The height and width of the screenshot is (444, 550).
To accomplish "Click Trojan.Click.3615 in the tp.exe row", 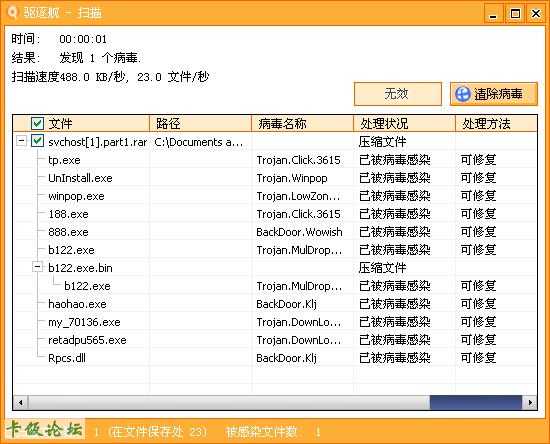I will point(298,160).
